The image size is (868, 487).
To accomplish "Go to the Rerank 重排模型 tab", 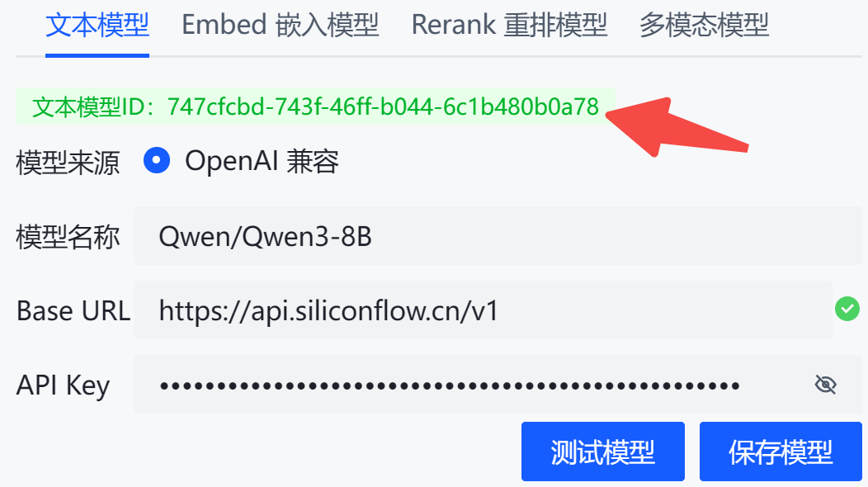I will coord(509,26).
